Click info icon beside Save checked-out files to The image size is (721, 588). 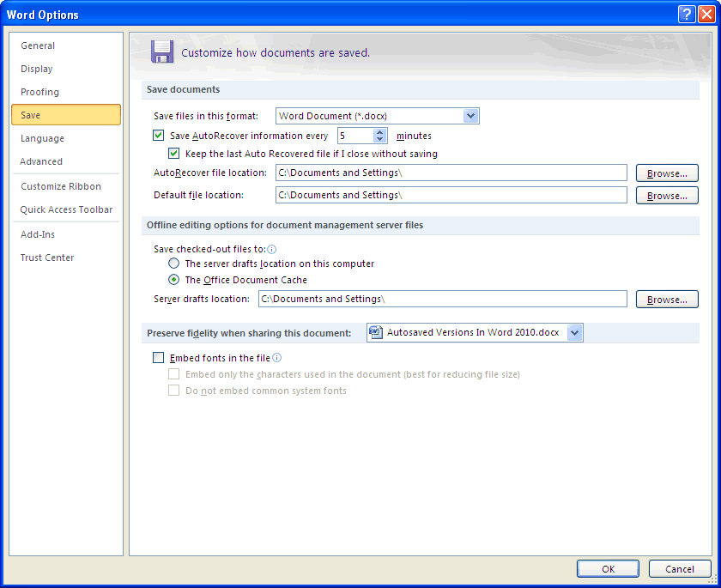[271, 248]
